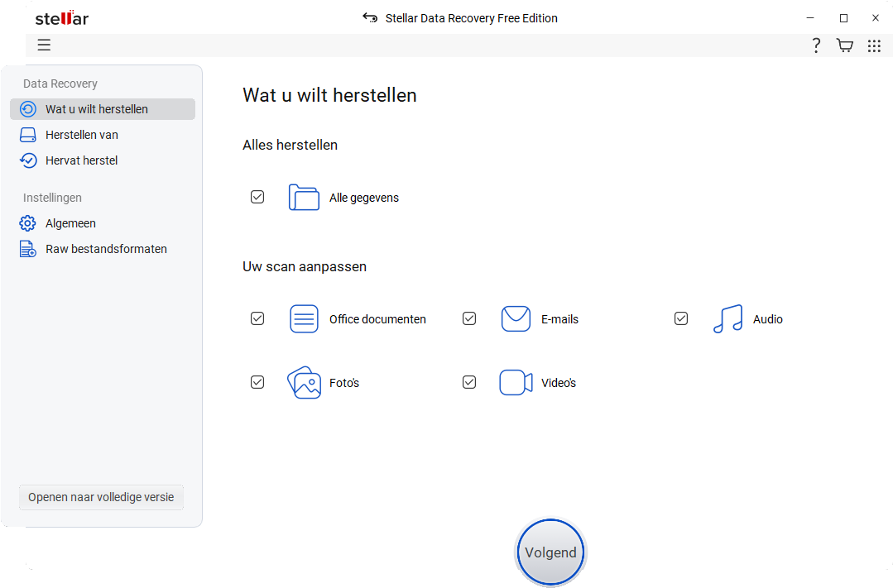Toggle the Office documenten checkbox

(x=257, y=318)
